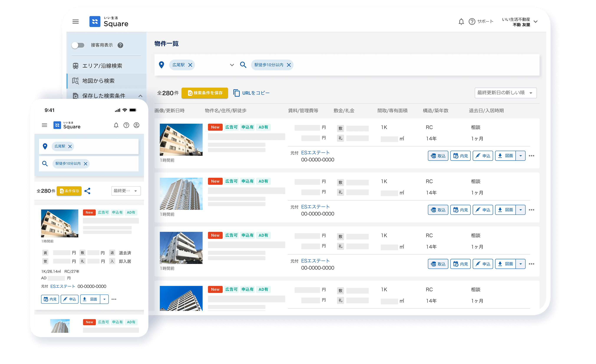Click the location pin on desktop search

[x=161, y=65]
